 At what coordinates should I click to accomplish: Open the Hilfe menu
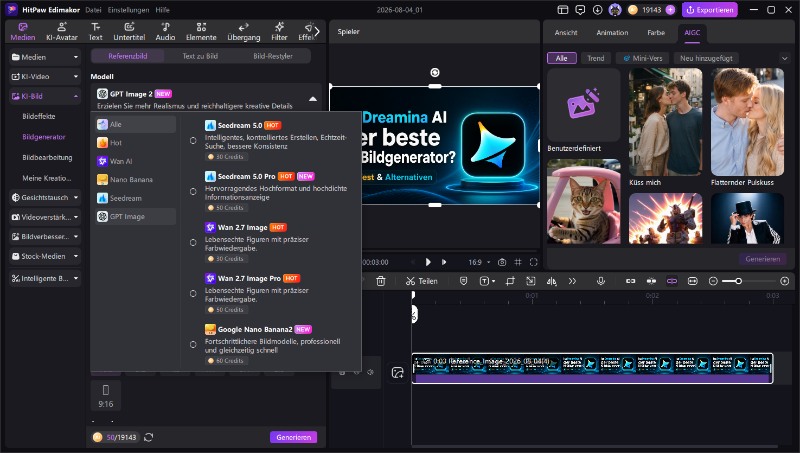tap(162, 10)
